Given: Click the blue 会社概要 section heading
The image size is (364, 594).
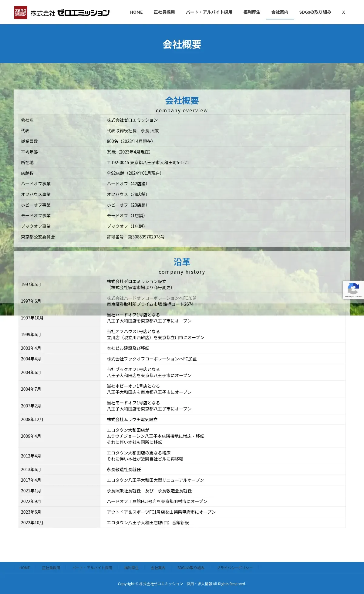Looking at the screenshot, I should pos(182,100).
